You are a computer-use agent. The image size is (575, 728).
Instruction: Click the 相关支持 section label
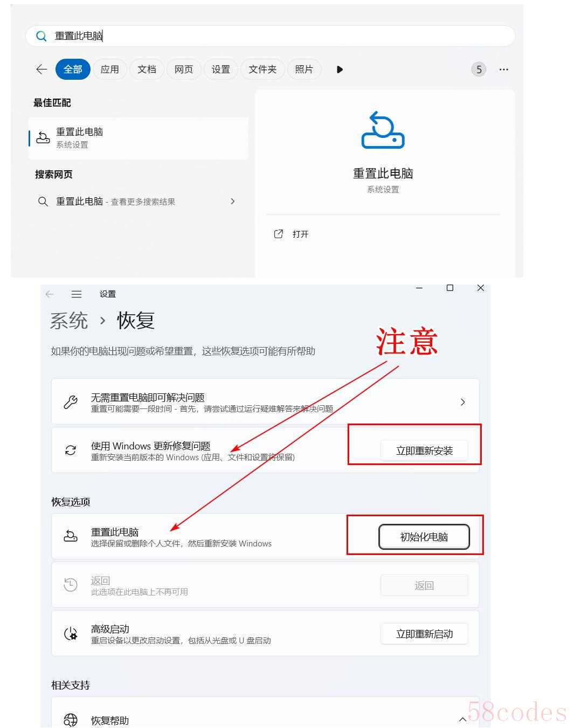(x=71, y=685)
